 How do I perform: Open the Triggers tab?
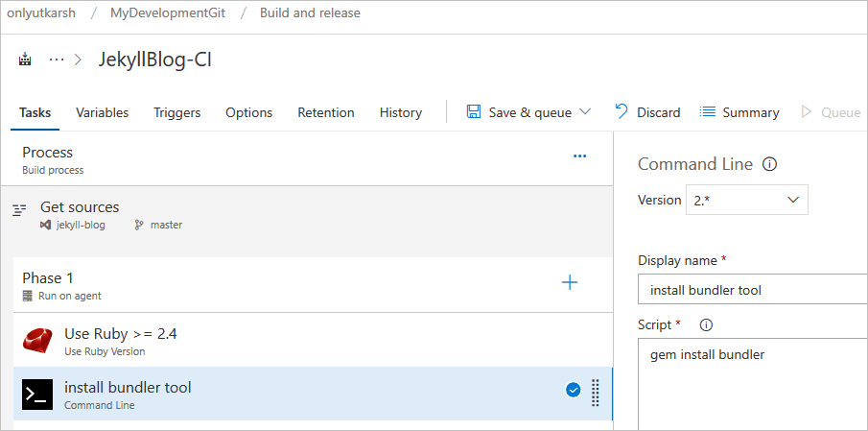(177, 112)
